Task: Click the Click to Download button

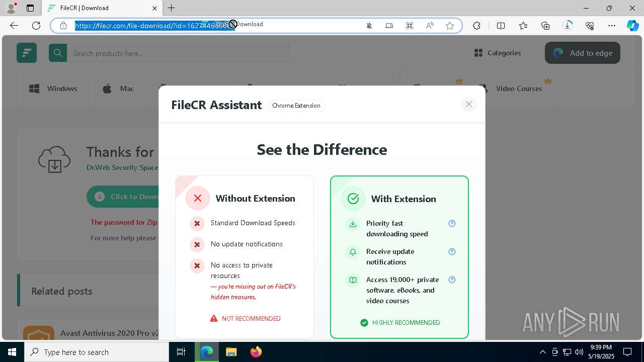Action: (123, 197)
